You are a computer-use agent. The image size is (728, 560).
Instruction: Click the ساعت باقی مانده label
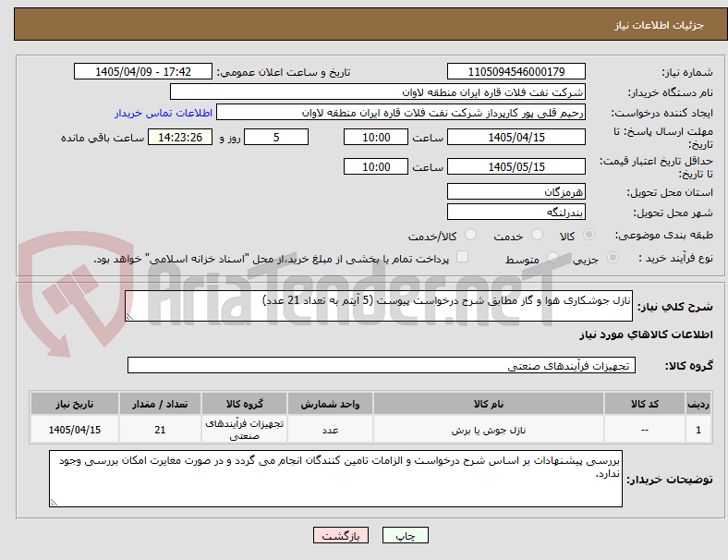click(103, 138)
